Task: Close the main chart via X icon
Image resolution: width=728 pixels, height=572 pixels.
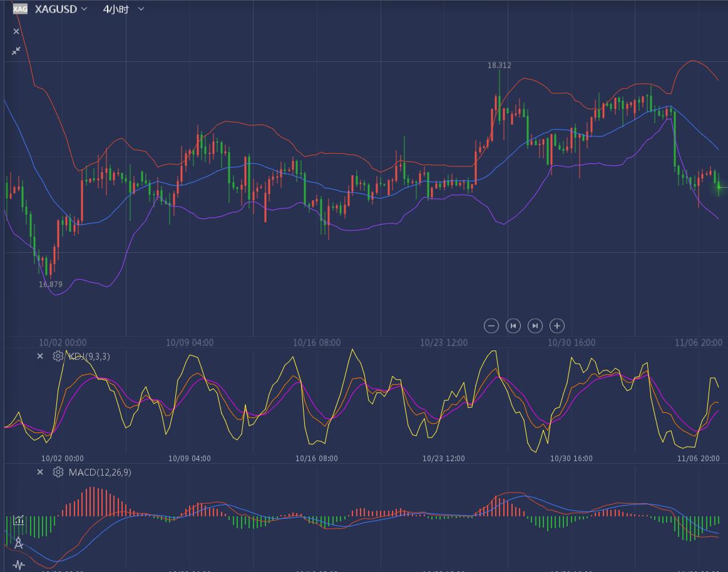Action: (x=16, y=31)
